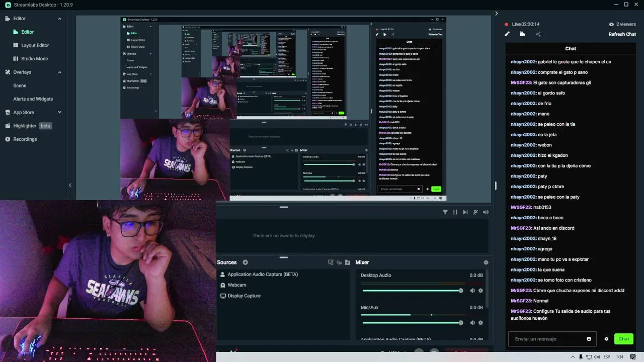
Task: Click the resize handle above Sources panel
Action: point(284,257)
